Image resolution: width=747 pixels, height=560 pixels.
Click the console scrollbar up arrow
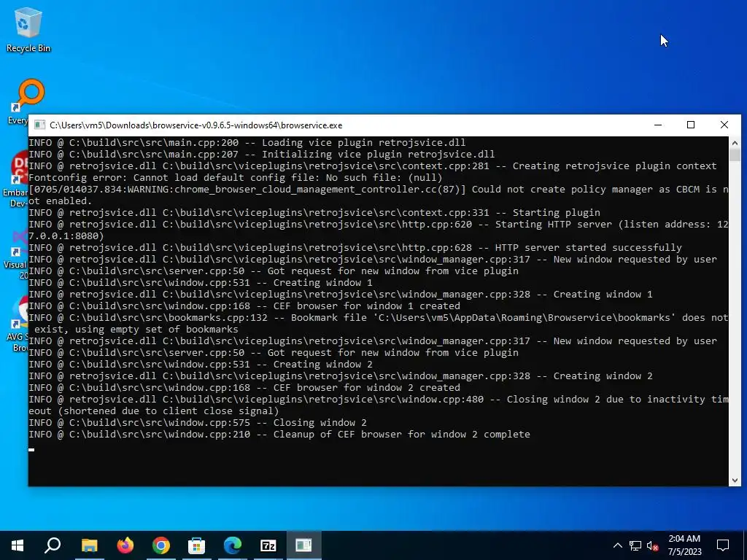735,142
